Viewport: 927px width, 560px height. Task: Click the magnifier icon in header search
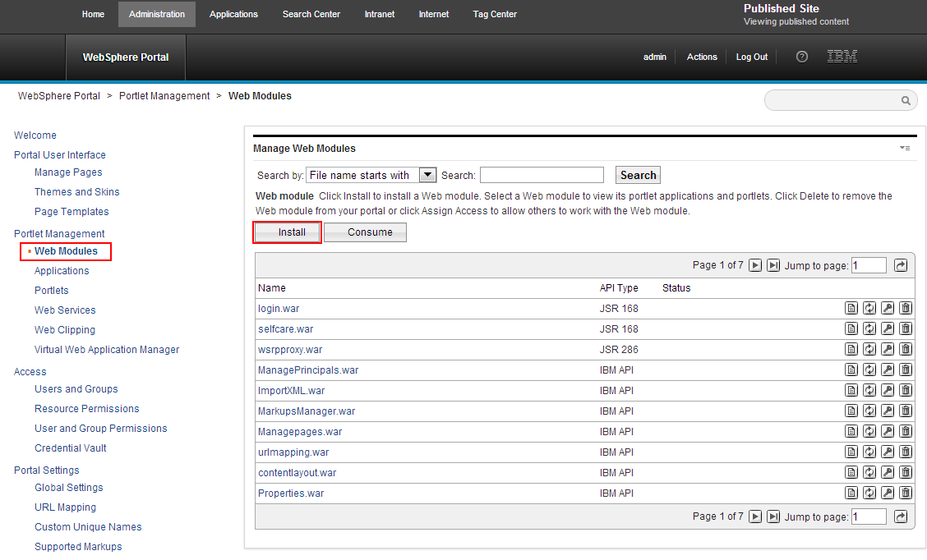point(905,100)
